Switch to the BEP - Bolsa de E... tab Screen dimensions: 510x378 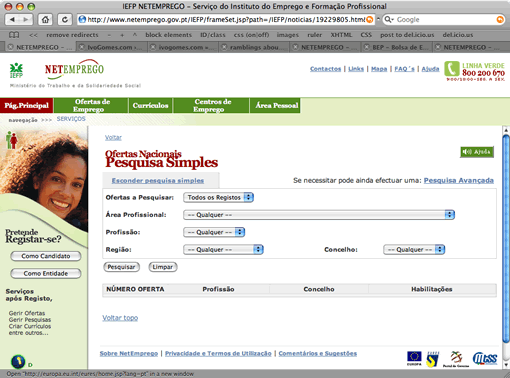(x=397, y=47)
